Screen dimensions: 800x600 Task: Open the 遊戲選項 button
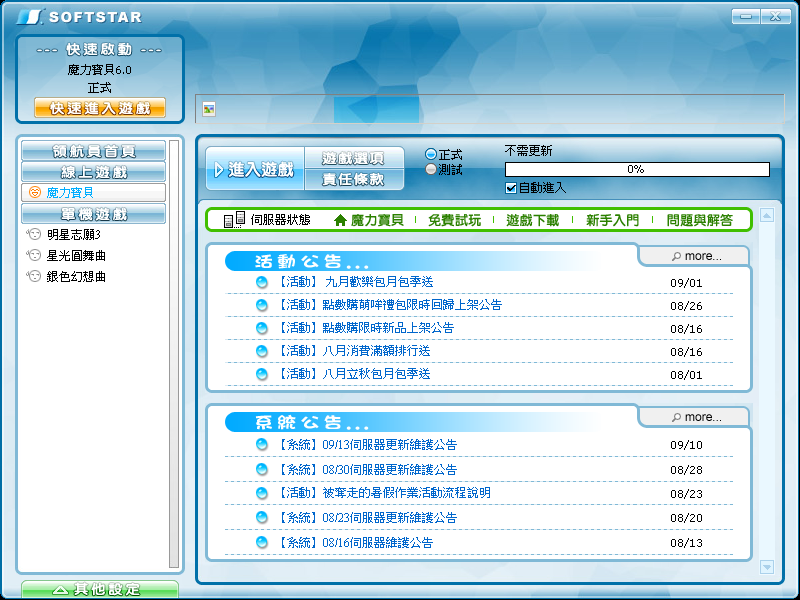(354, 158)
